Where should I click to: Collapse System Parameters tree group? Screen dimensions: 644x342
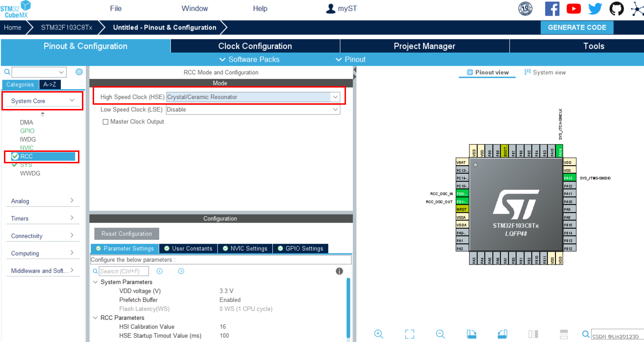click(96, 282)
